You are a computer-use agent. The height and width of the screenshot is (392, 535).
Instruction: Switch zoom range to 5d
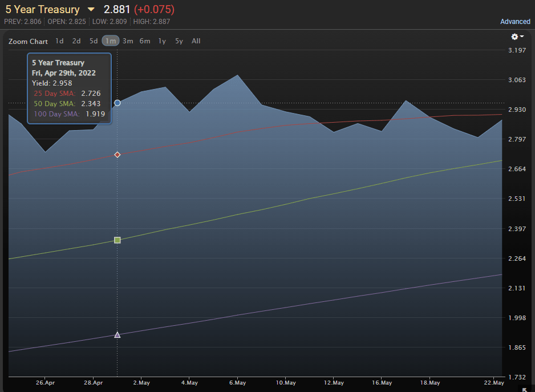(94, 41)
